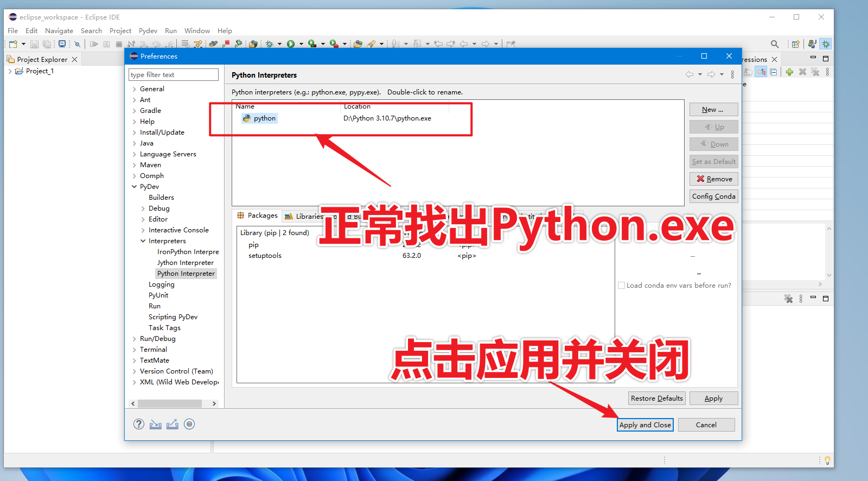Click the tree horizontal scrollbar thumb

(x=170, y=403)
